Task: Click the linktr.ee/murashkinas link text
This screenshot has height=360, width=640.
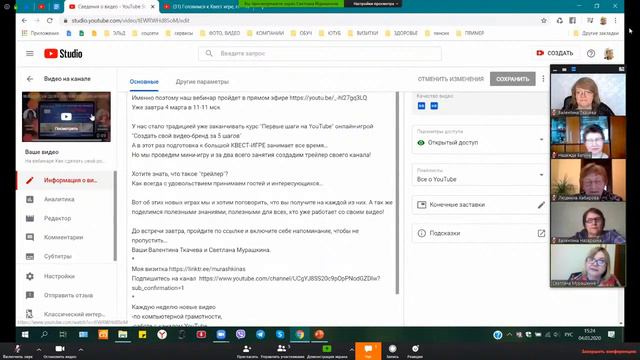Action: [x=207, y=269]
